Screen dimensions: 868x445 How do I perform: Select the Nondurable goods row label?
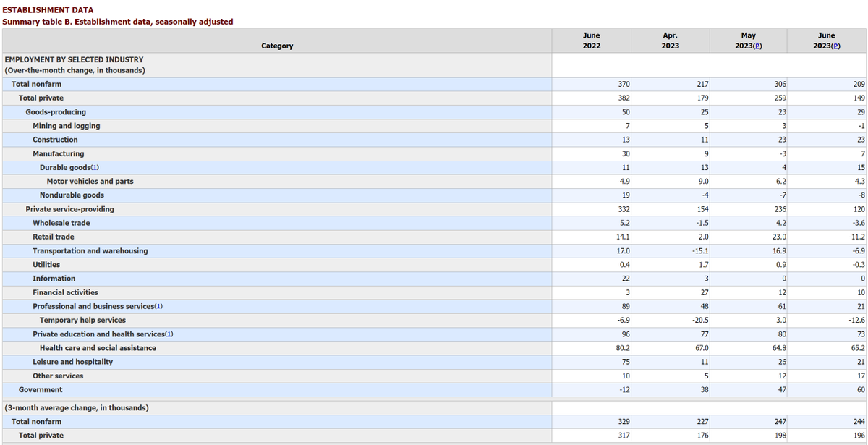pyautogui.click(x=72, y=195)
